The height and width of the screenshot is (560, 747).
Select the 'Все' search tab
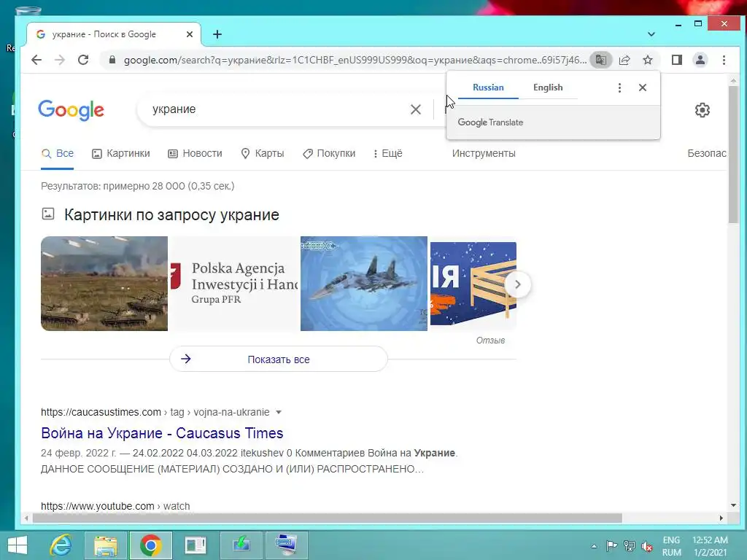(x=58, y=153)
